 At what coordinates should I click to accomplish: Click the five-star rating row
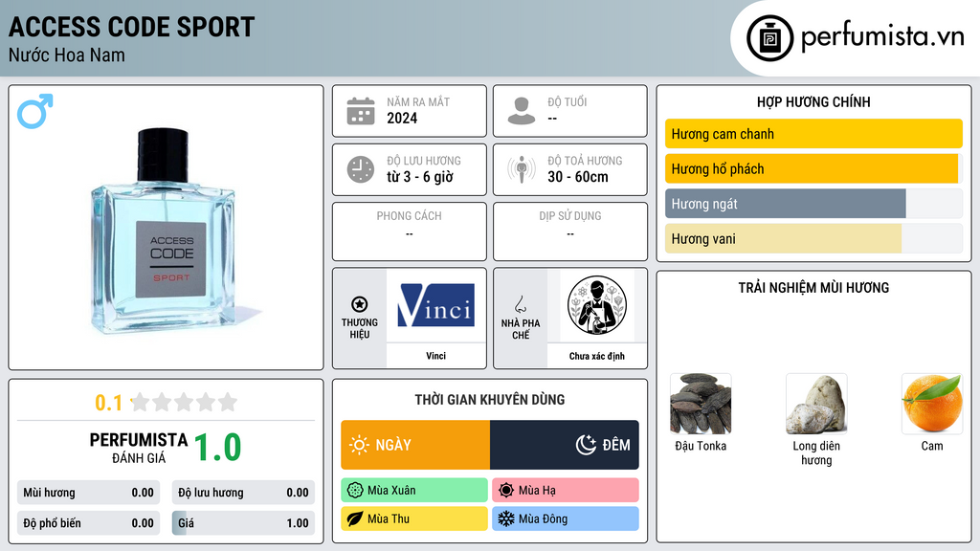(x=185, y=402)
